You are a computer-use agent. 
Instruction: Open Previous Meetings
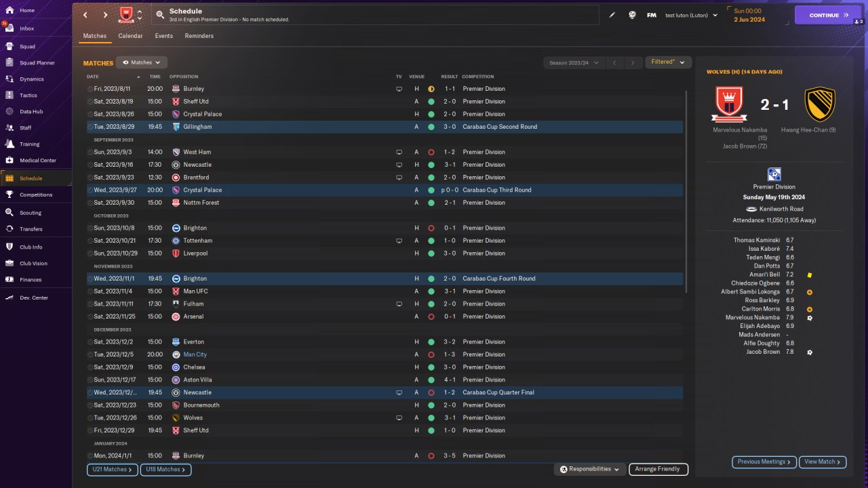764,462
